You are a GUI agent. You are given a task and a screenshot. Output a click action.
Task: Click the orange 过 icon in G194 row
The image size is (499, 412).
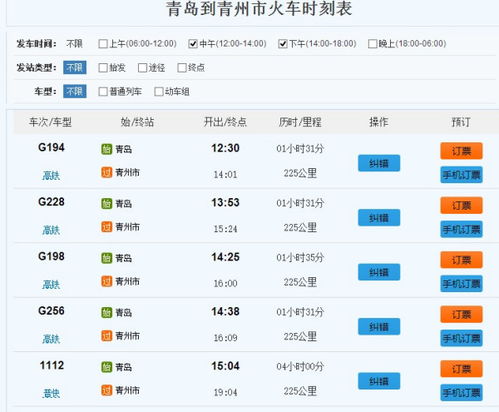[107, 172]
